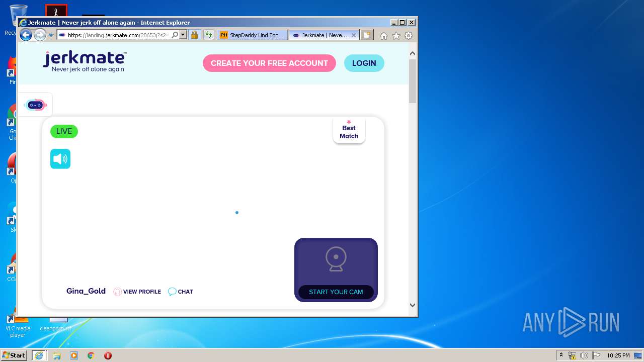Open the File Explorer taskbar icon
644x362 pixels.
click(x=57, y=355)
